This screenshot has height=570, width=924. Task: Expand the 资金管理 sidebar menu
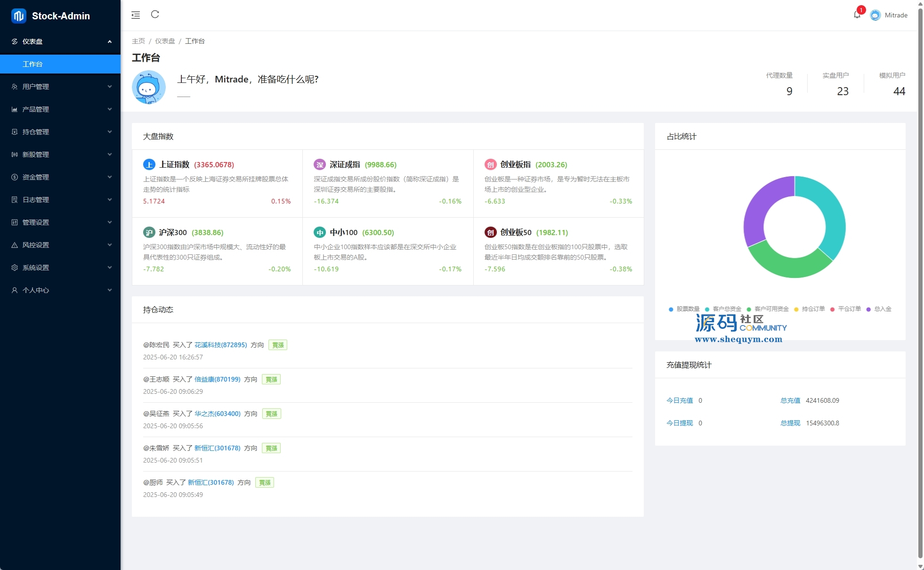(x=60, y=177)
